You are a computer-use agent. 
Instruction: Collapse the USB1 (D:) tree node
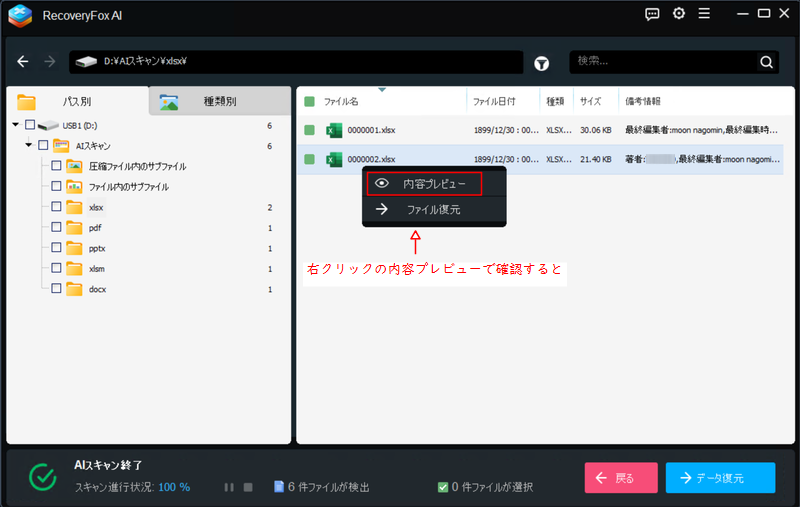[16, 125]
